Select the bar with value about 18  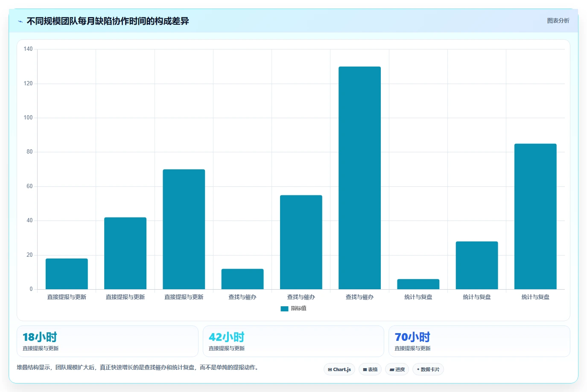click(x=67, y=274)
